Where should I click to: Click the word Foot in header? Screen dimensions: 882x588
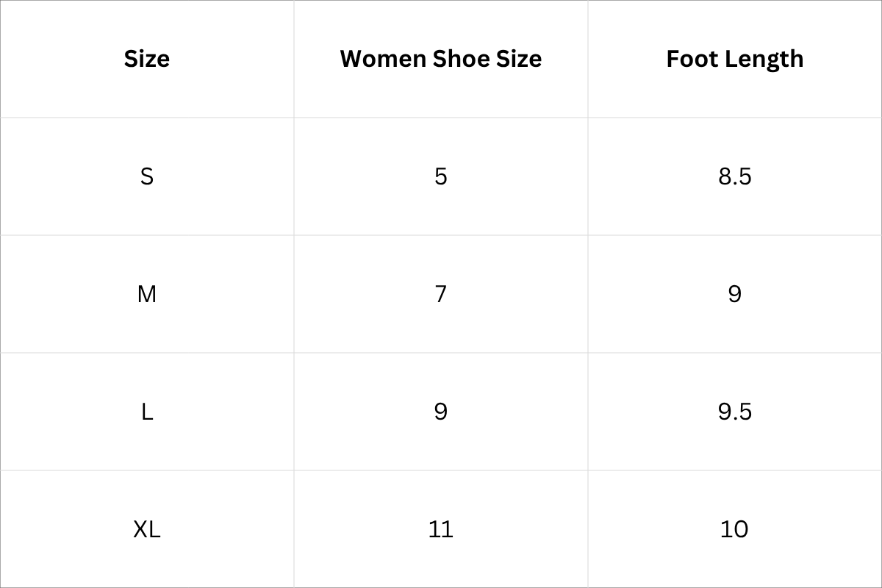click(692, 59)
